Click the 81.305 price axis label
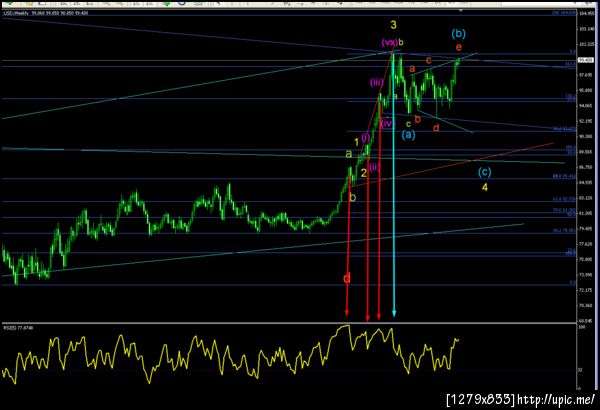The width and height of the screenshot is (600, 410). tap(586, 213)
